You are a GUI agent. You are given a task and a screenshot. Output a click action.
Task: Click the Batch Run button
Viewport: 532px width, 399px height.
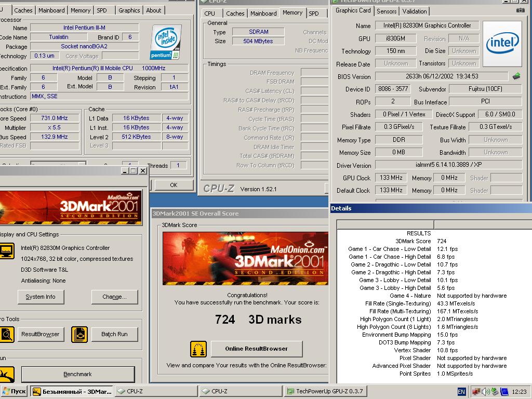115,334
